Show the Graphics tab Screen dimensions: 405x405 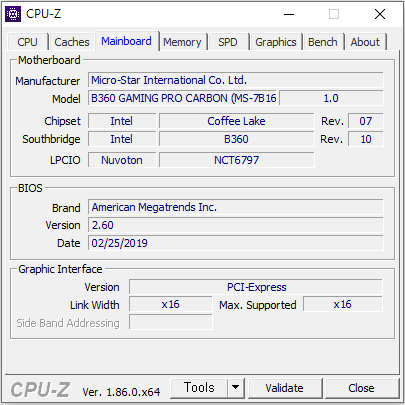[x=276, y=42]
